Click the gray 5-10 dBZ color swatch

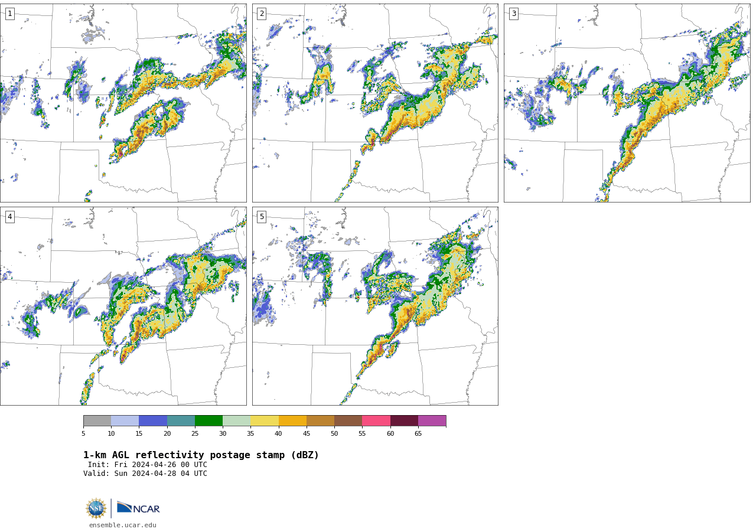97,421
